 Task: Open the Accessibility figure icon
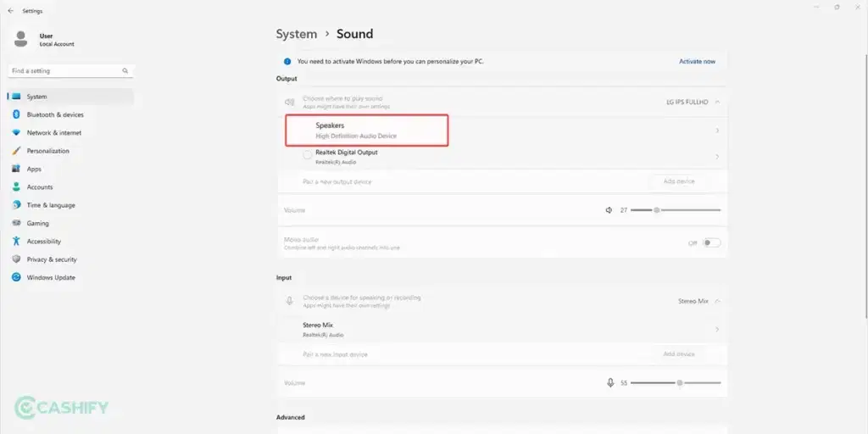tap(16, 242)
